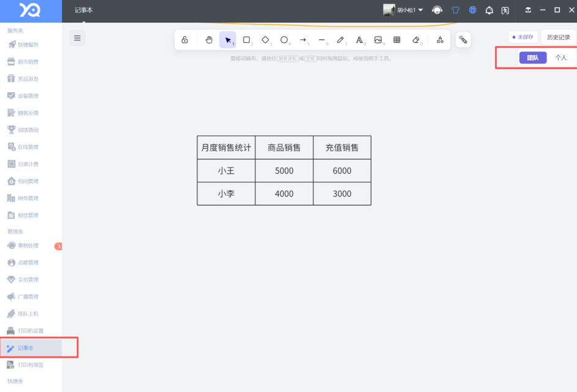The height and width of the screenshot is (392, 577).
Task: Click the 未保存 unsaved status indicator
Action: tap(523, 37)
